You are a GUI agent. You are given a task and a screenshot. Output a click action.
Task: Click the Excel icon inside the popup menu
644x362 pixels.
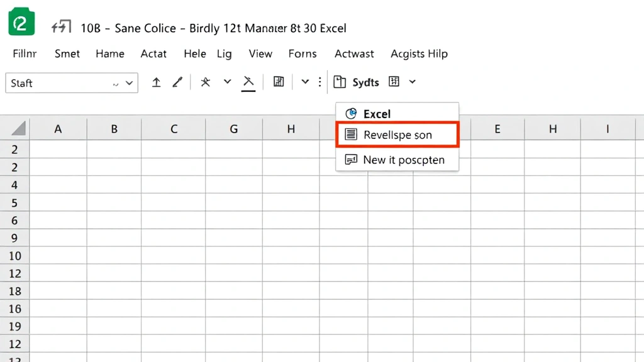350,113
